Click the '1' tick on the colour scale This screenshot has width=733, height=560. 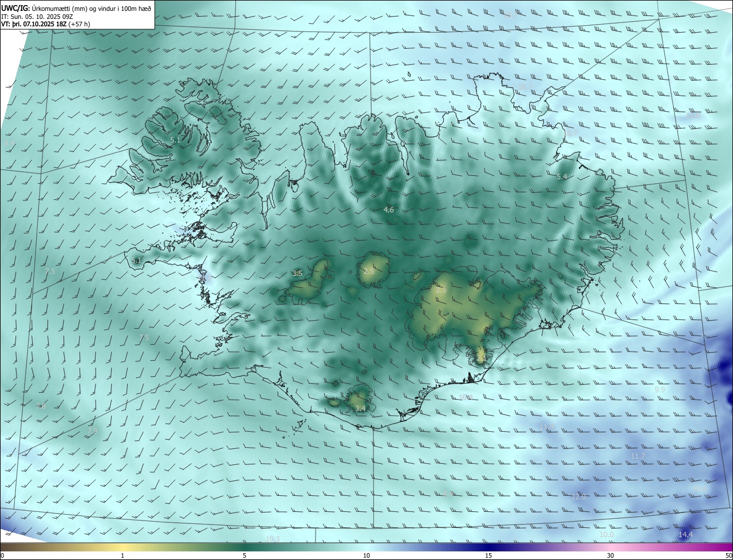123,556
